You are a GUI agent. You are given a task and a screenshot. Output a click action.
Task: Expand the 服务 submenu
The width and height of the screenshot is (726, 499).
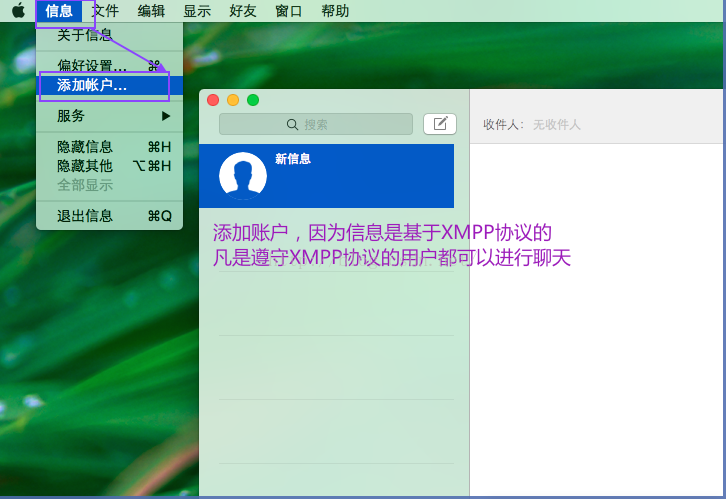coord(110,116)
